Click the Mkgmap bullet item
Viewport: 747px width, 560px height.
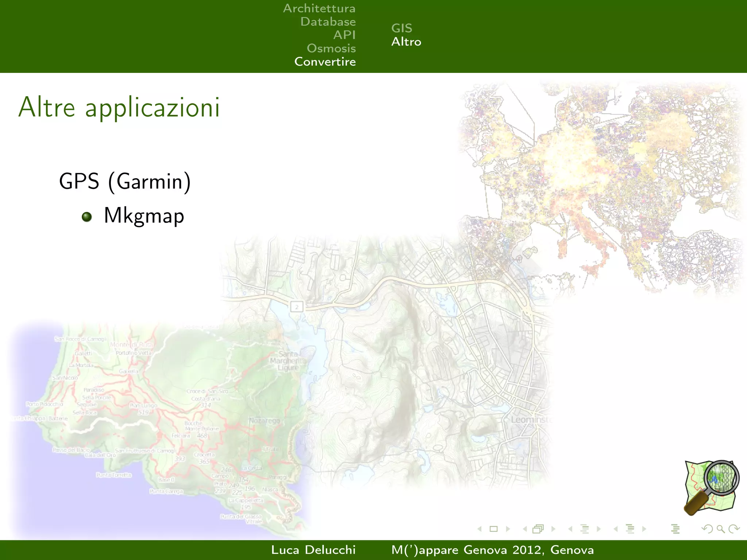(x=144, y=216)
